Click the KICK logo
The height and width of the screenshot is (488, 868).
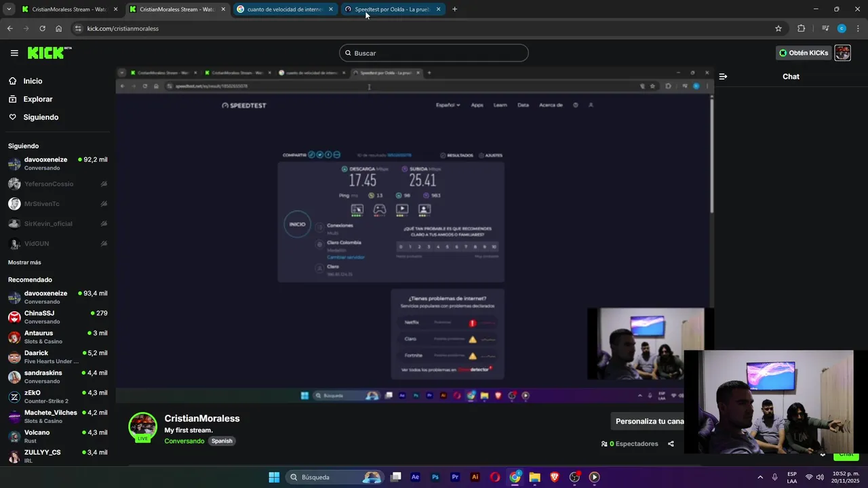pyautogui.click(x=50, y=53)
